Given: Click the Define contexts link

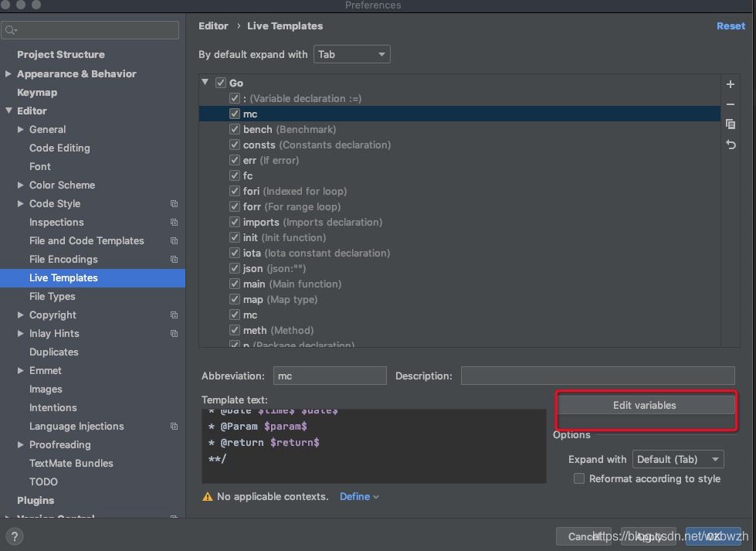Looking at the screenshot, I should click(359, 497).
